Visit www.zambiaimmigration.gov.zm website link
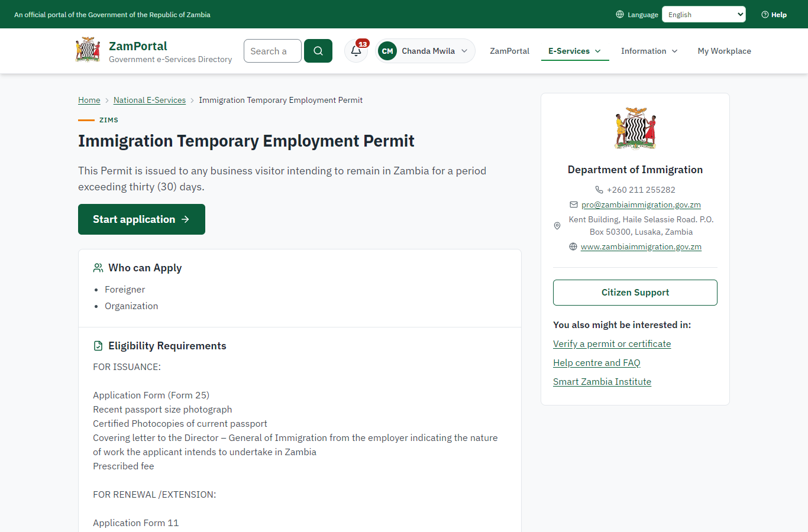Viewport: 808px width, 532px height. tap(641, 246)
